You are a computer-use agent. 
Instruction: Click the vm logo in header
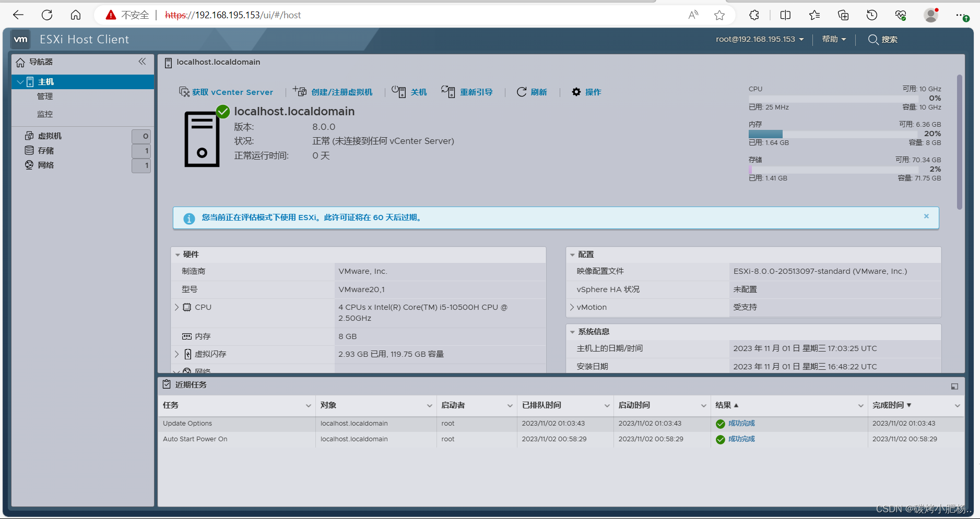[21, 39]
